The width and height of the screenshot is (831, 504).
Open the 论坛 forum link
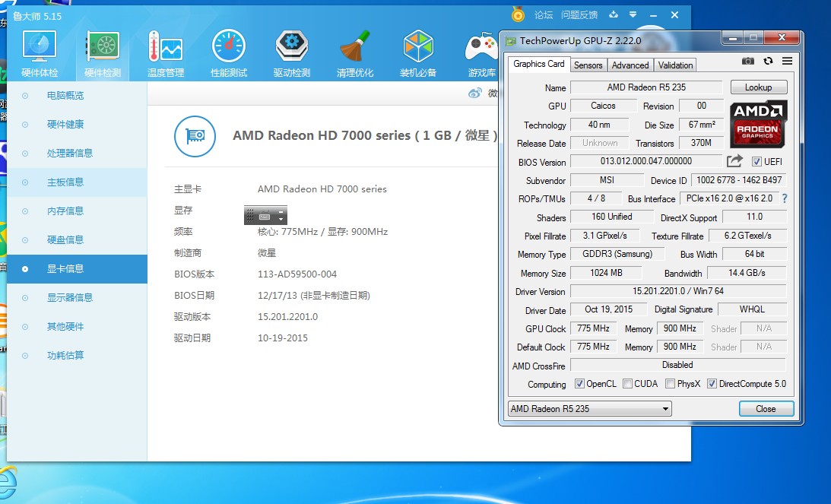pos(543,15)
